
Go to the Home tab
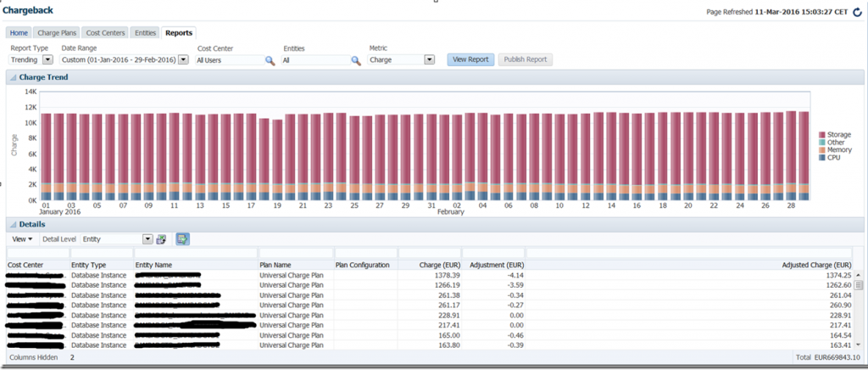pyautogui.click(x=19, y=32)
